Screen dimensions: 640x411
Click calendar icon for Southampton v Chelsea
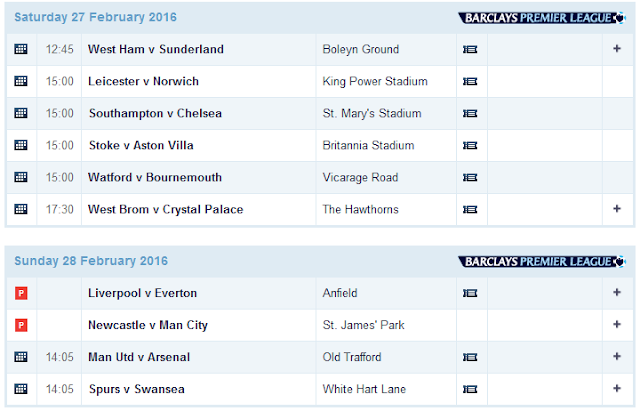coord(21,113)
